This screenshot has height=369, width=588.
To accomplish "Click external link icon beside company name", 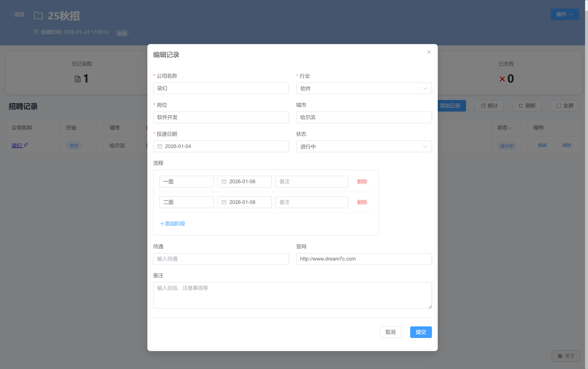I will click(26, 145).
